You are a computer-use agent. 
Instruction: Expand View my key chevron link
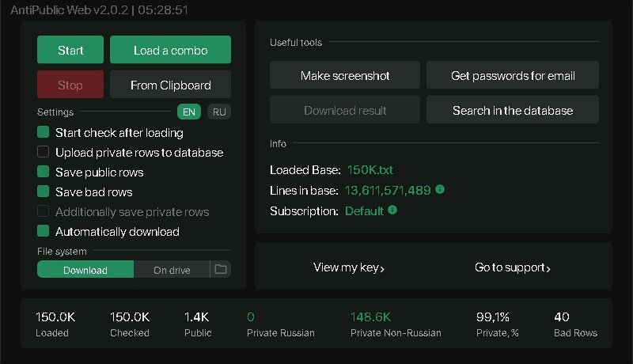349,267
